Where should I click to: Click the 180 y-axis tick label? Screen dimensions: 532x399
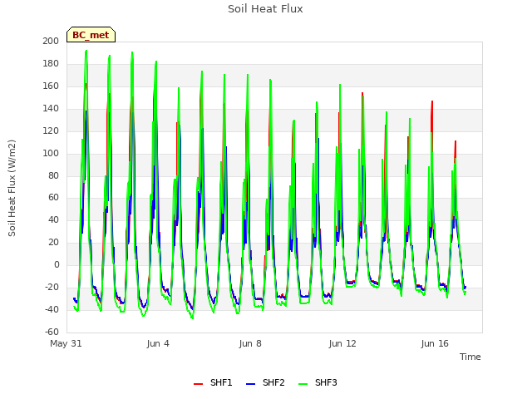(x=51, y=63)
